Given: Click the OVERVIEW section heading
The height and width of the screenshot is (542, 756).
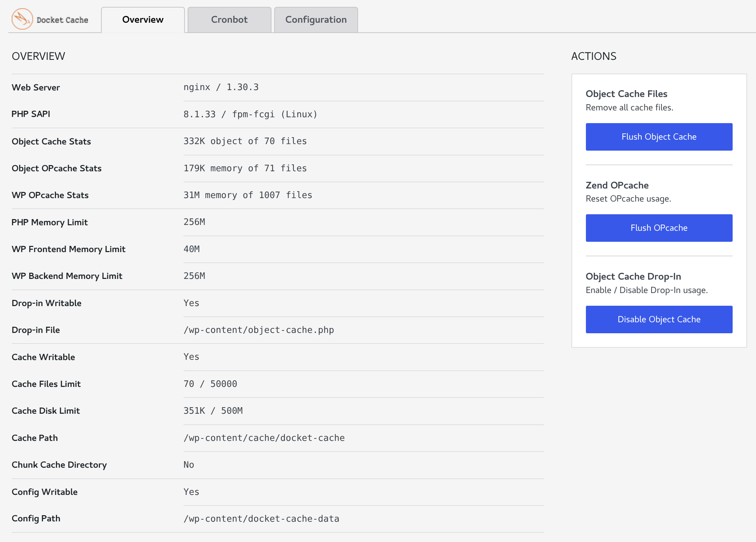Looking at the screenshot, I should (x=38, y=56).
